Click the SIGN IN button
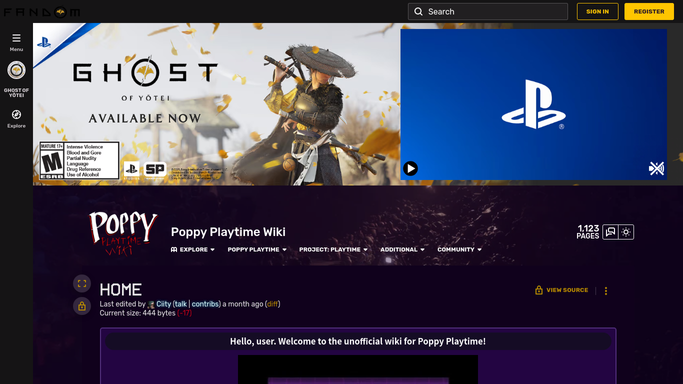The image size is (683, 384). click(597, 12)
